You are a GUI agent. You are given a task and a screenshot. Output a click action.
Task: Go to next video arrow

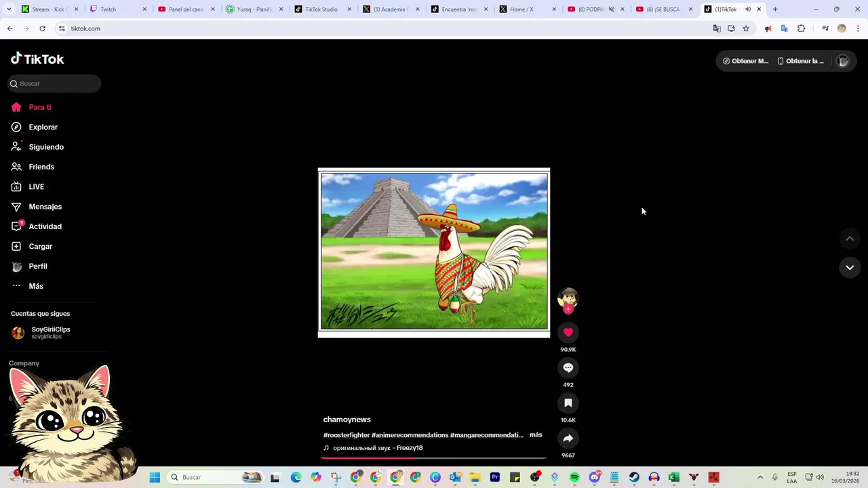850,268
